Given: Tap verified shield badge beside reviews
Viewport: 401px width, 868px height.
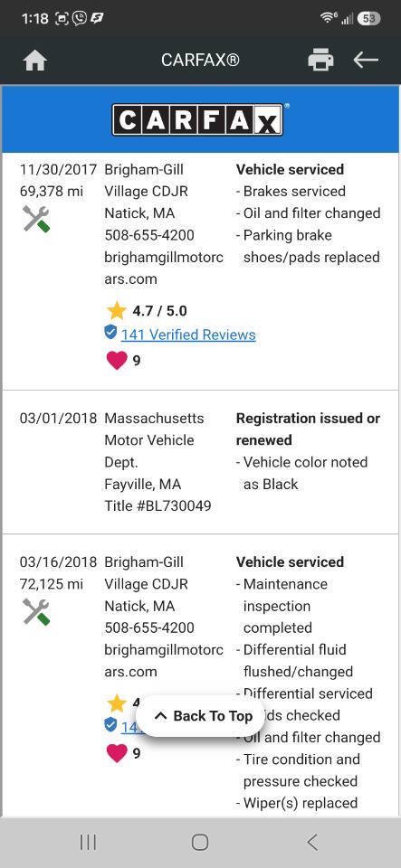Looking at the screenshot, I should (110, 332).
